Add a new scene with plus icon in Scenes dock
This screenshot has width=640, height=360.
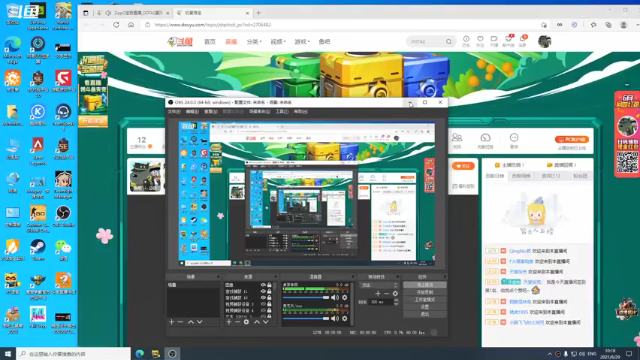pos(171,322)
